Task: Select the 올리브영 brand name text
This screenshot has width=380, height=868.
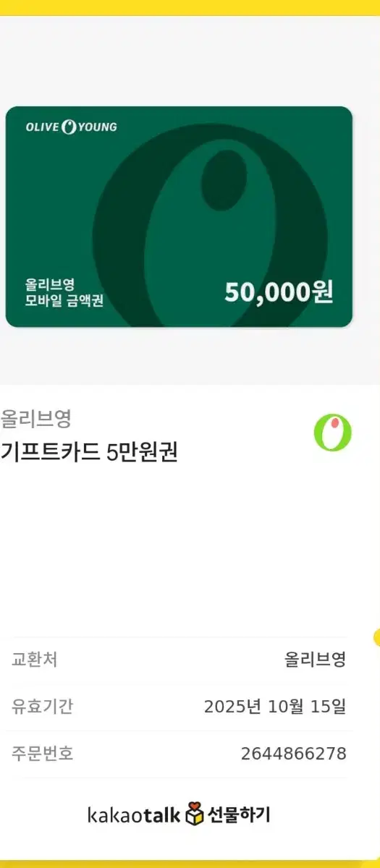Action: coord(35,418)
